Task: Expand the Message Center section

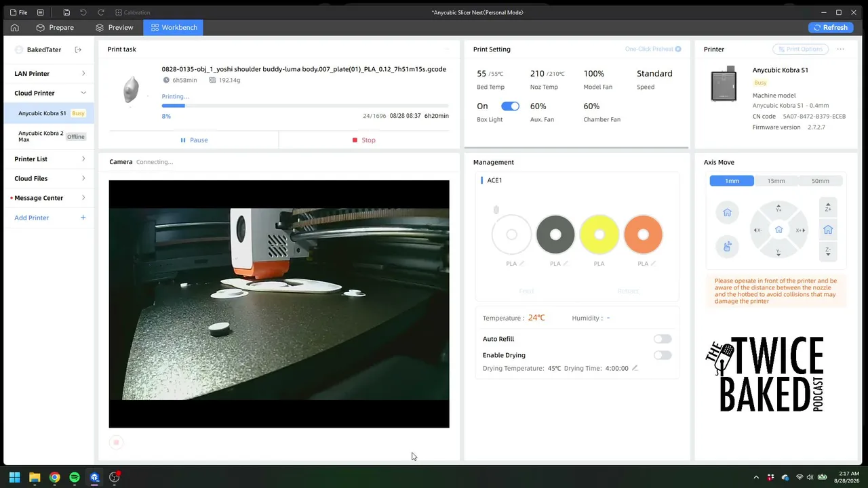Action: pyautogui.click(x=50, y=198)
